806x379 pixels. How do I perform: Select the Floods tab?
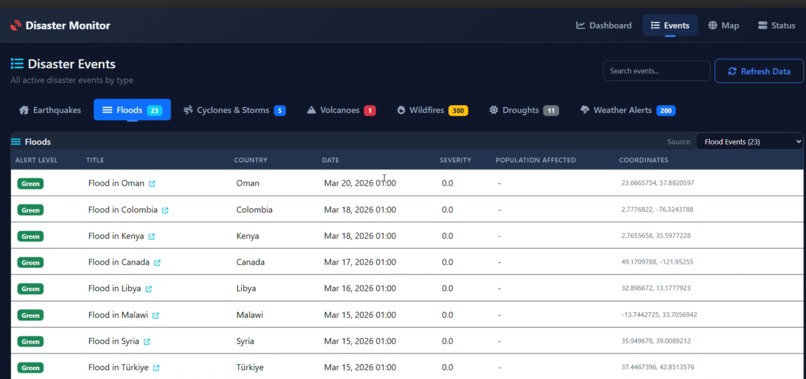132,110
